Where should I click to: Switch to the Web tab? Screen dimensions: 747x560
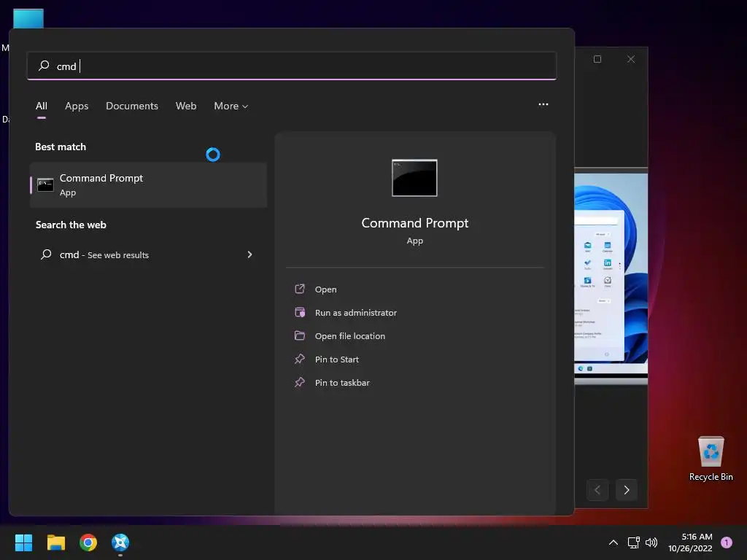186,106
